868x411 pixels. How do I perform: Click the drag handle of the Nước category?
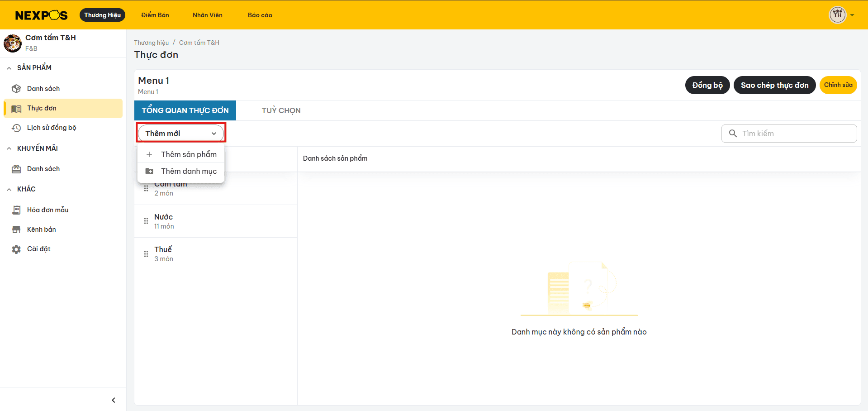point(146,221)
